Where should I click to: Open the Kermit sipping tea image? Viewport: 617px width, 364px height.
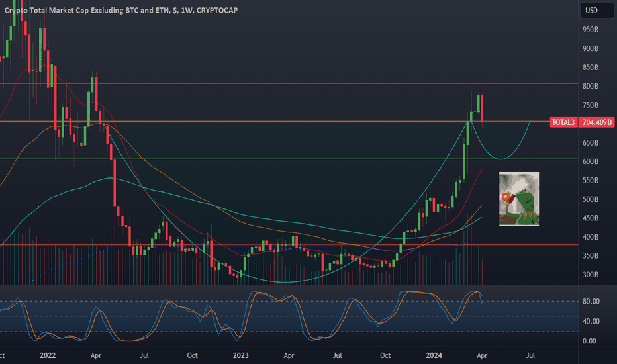pos(519,199)
